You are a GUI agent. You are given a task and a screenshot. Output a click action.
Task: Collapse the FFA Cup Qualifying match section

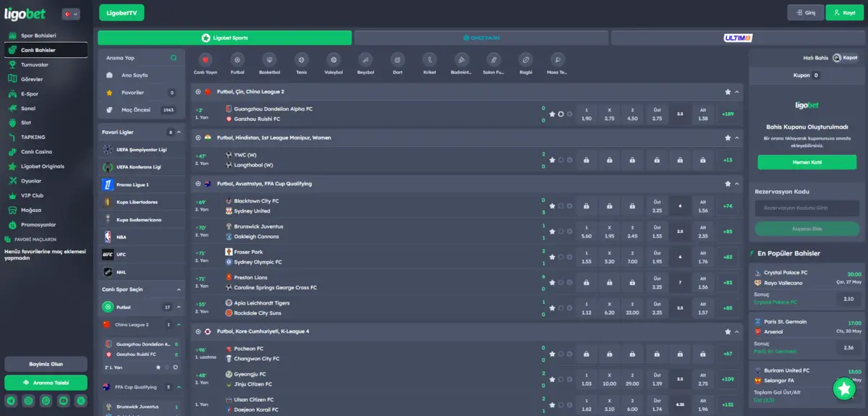737,184
